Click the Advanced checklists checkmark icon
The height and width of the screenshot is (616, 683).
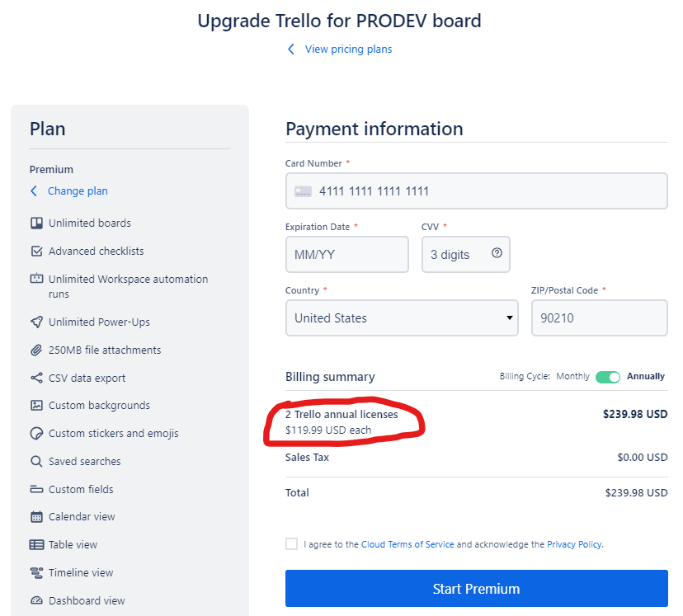pyautogui.click(x=36, y=252)
